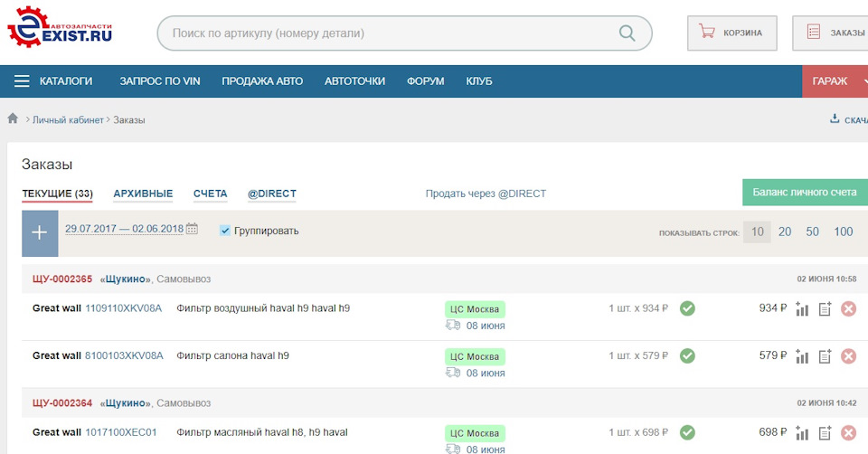Open the date range calendar icon
Screen dimensions: 868x454
click(192, 230)
